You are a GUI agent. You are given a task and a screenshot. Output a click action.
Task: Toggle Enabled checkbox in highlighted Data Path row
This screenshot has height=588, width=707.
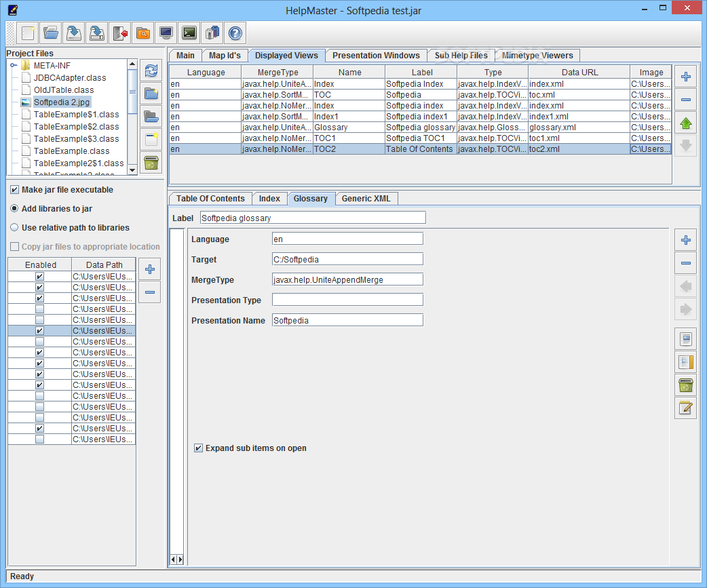coord(39,331)
